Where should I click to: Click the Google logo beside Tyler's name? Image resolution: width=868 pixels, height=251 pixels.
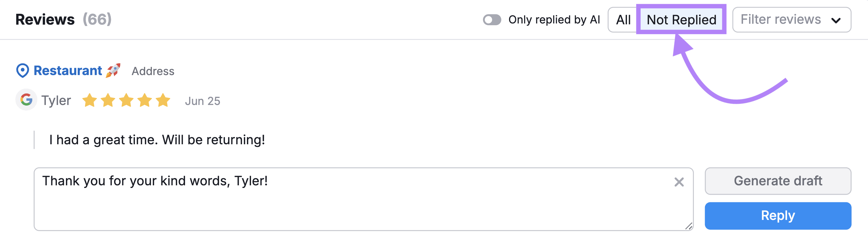[x=27, y=100]
